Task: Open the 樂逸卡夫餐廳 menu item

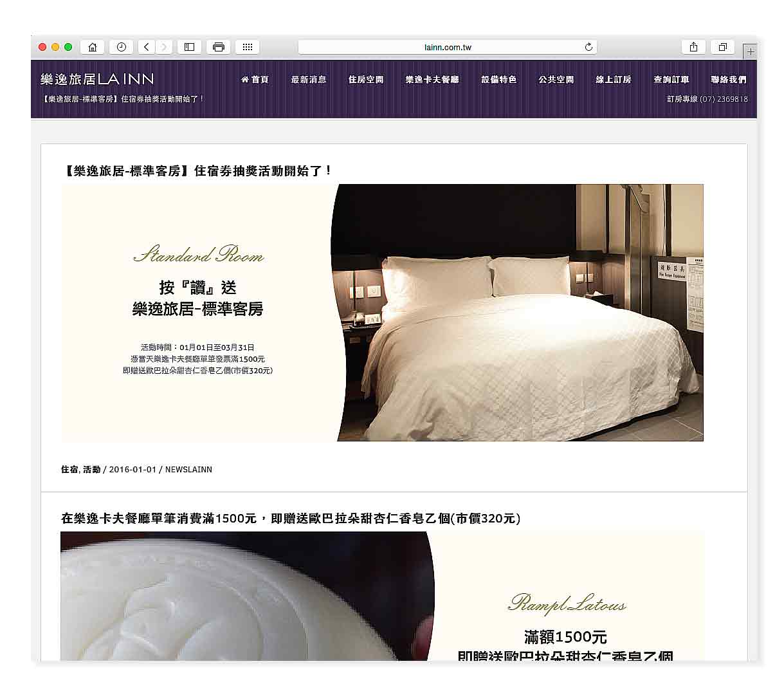Action: 432,80
